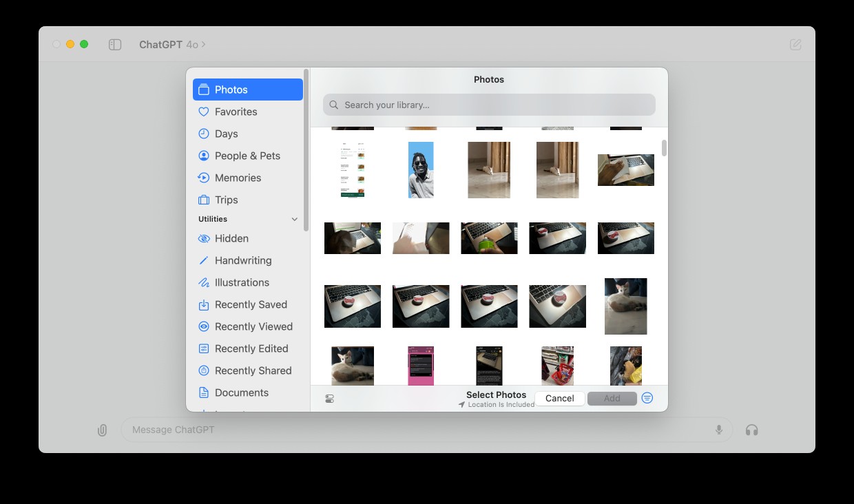Toggle the ChatGPT sidebar icon

coord(115,44)
